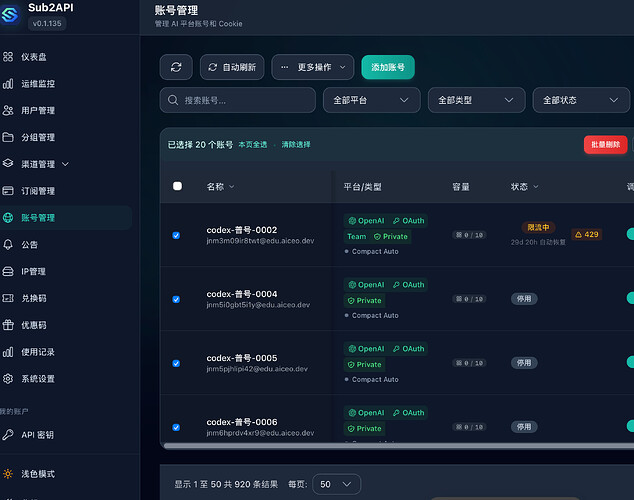Click the codex-普号-0006 account name

[242, 422]
